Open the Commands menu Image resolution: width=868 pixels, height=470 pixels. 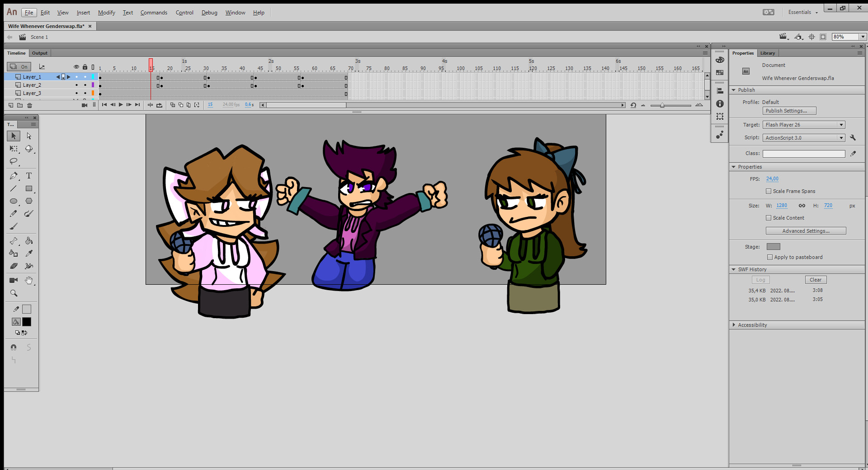154,13
